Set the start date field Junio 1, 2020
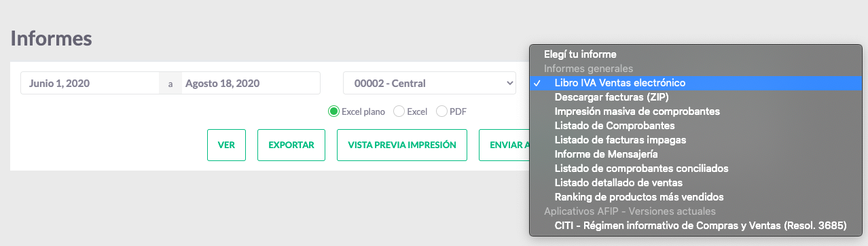Image resolution: width=868 pixels, height=246 pixels. coord(90,84)
